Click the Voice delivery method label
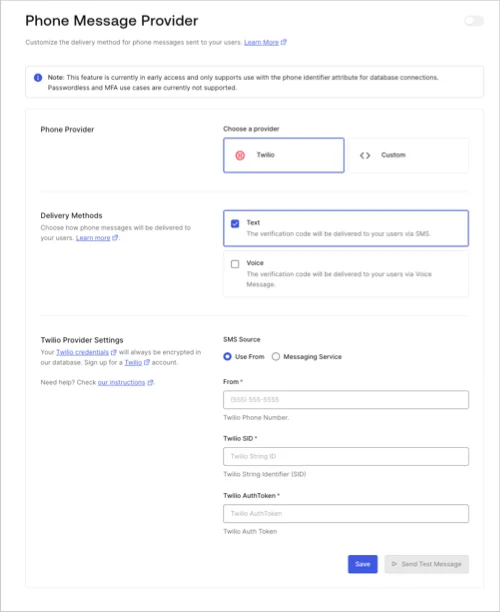This screenshot has width=500, height=612. (x=255, y=263)
